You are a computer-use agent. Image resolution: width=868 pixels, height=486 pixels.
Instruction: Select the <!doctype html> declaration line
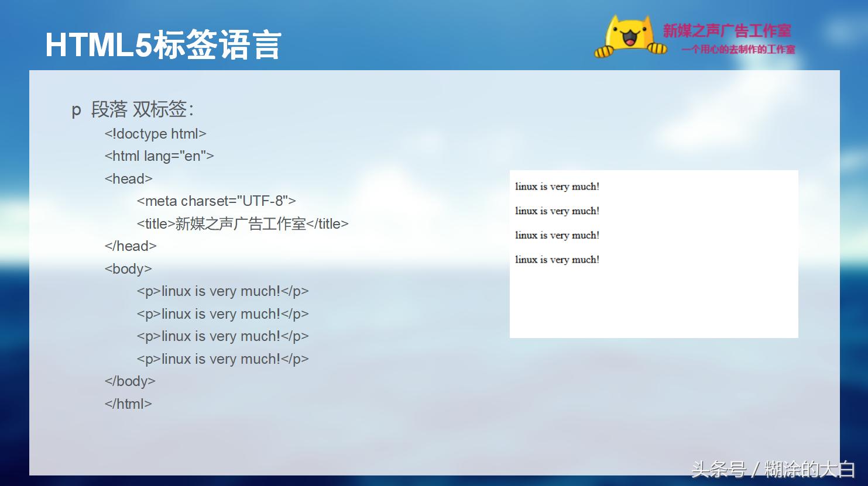(156, 133)
